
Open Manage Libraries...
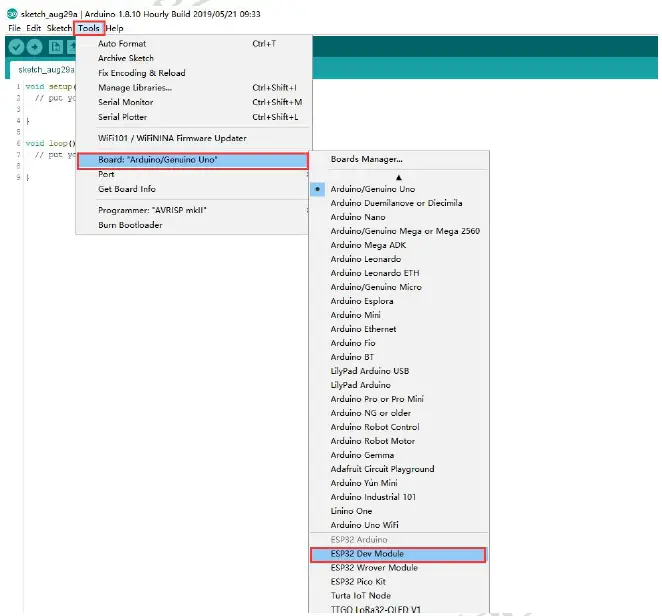coord(193,88)
